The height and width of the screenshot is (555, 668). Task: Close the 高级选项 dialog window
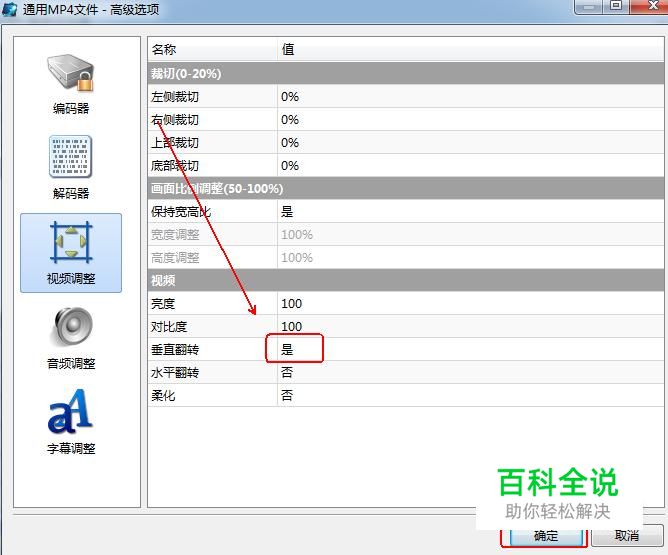click(x=651, y=6)
